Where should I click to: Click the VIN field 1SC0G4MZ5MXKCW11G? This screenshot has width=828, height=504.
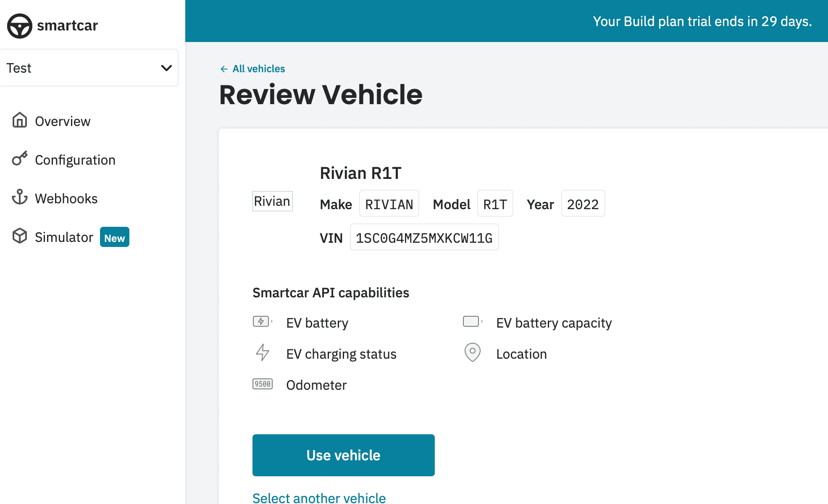pos(424,238)
